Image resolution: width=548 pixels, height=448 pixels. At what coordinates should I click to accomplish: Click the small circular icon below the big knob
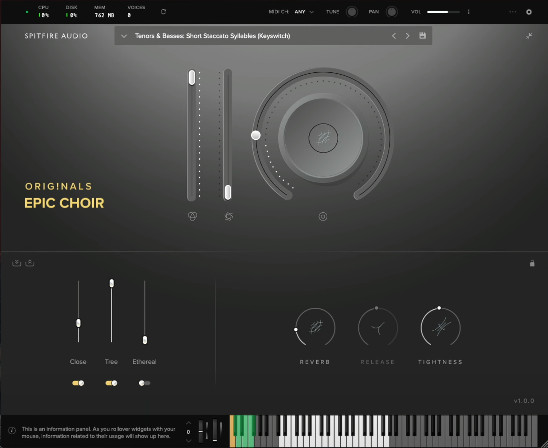pos(323,217)
